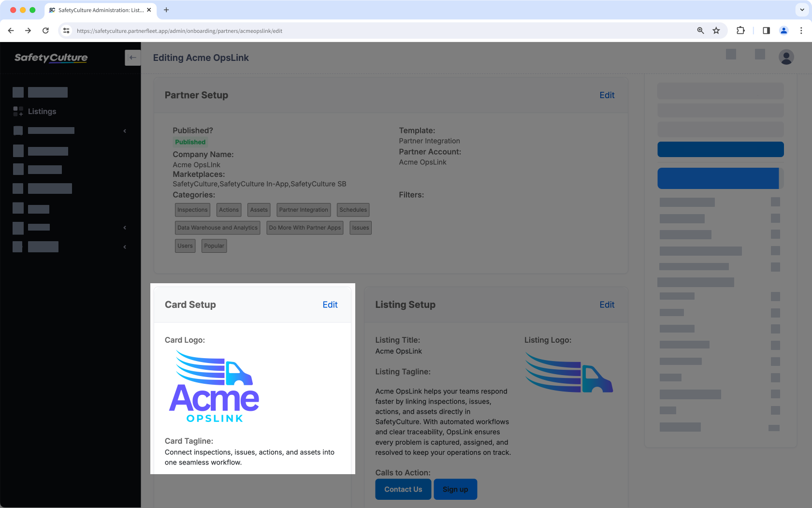Open Listings in the sidebar
Viewport: 812px width, 508px height.
[x=42, y=111]
